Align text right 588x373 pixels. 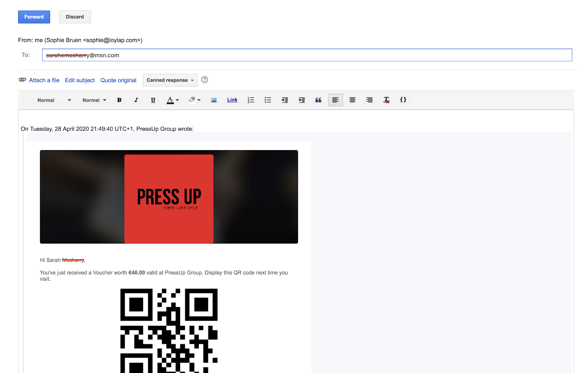pyautogui.click(x=369, y=100)
